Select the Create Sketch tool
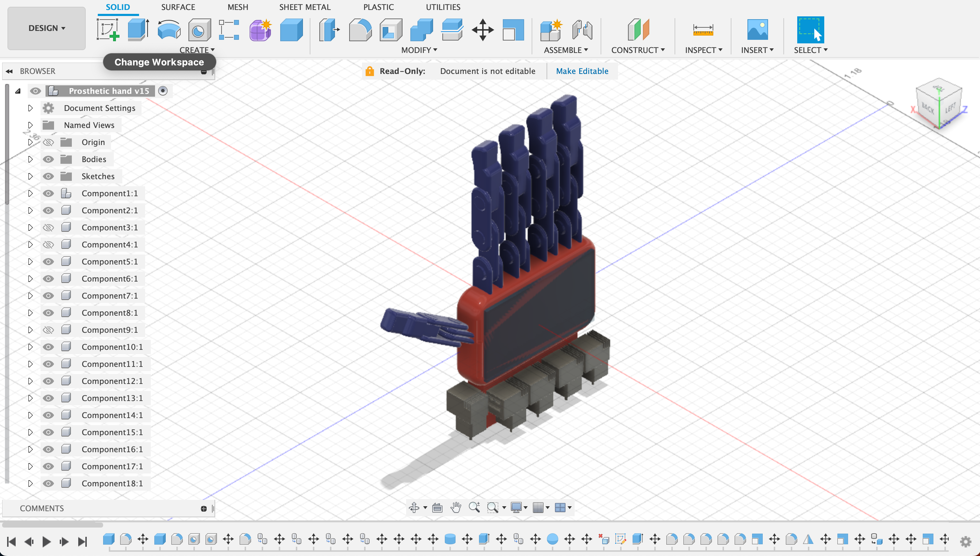 tap(108, 30)
